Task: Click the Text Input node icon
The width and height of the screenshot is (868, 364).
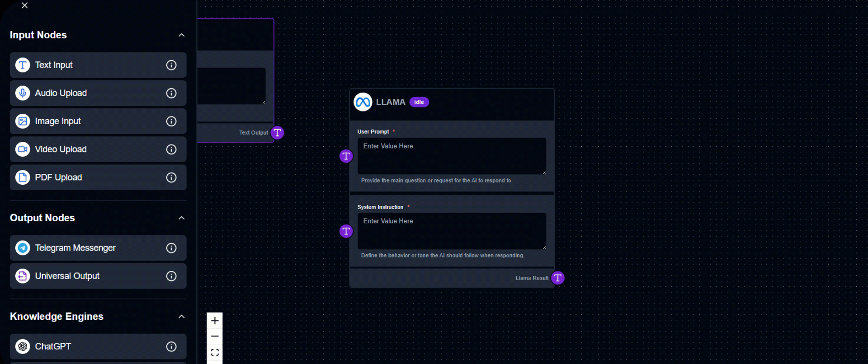Action: click(23, 65)
